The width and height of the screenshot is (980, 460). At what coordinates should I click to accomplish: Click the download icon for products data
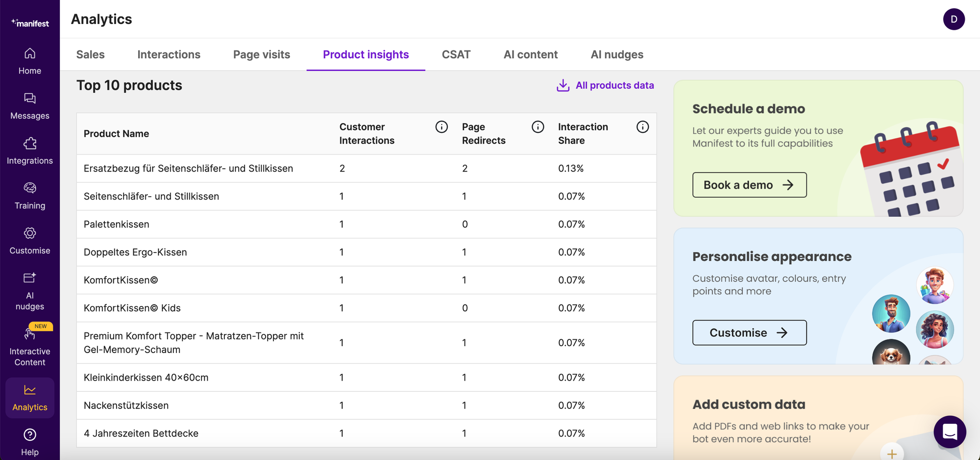pos(563,85)
